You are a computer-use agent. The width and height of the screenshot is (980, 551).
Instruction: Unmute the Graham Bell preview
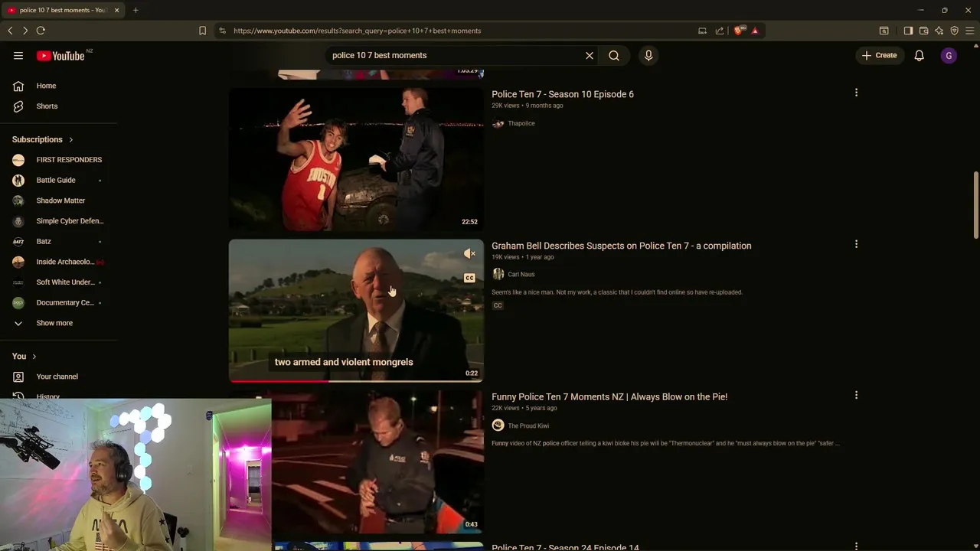469,254
